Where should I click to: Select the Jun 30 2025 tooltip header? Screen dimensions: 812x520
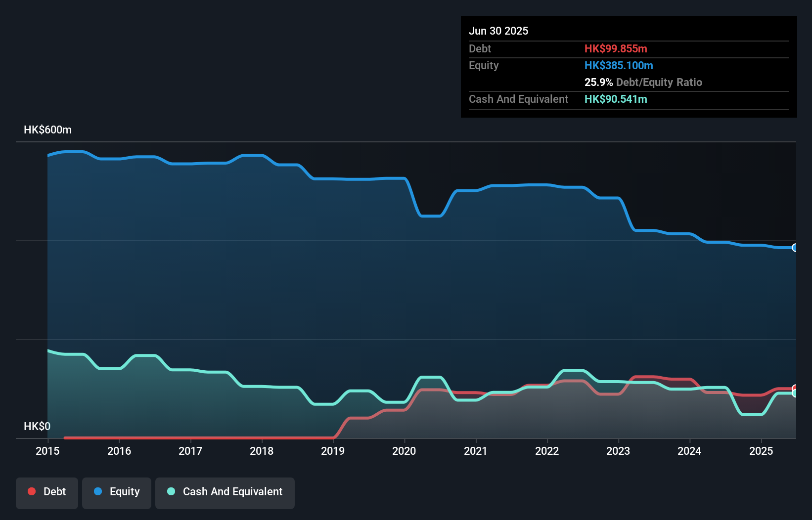498,30
